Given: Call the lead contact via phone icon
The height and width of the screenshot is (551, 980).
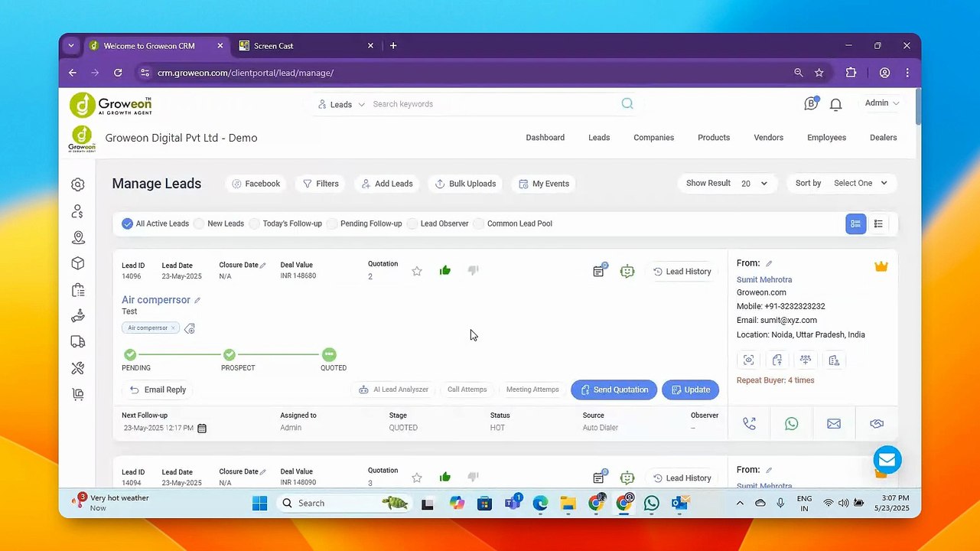Looking at the screenshot, I should [x=749, y=424].
